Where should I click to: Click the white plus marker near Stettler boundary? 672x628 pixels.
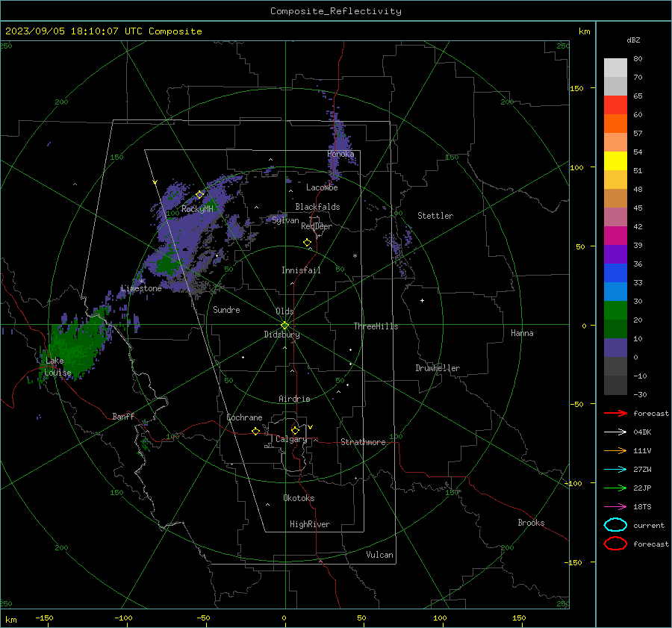pos(422,300)
